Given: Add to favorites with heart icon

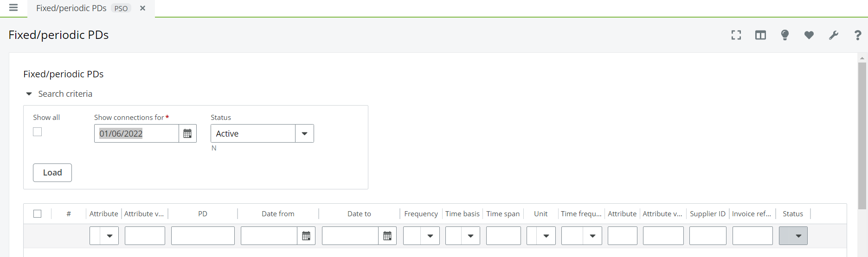Looking at the screenshot, I should [809, 35].
